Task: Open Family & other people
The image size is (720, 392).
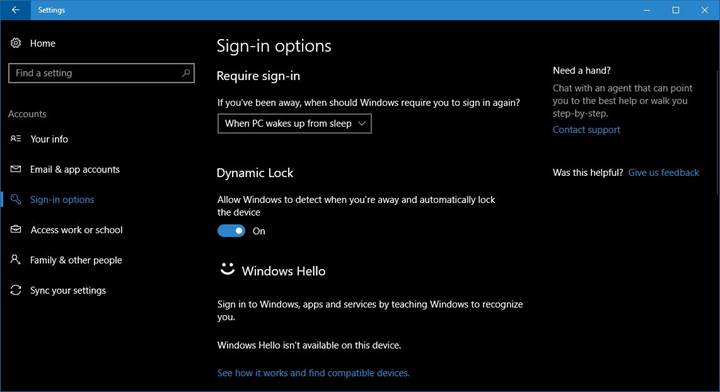Action: 76,260
